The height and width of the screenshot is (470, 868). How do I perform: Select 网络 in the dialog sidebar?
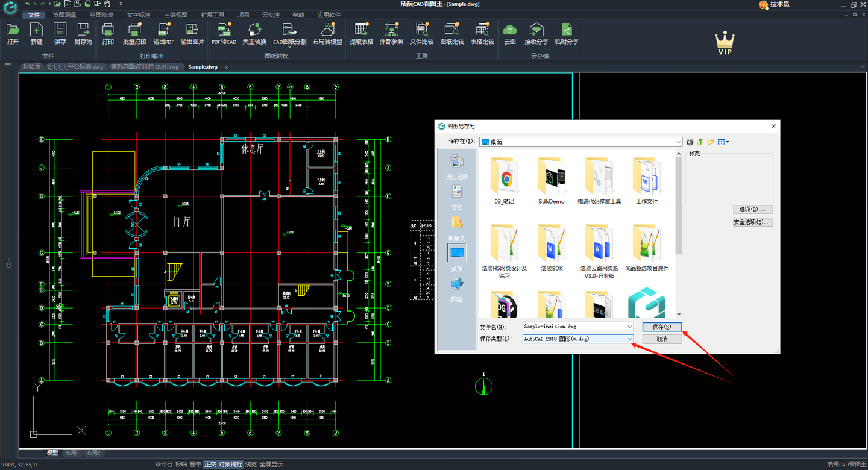456,290
